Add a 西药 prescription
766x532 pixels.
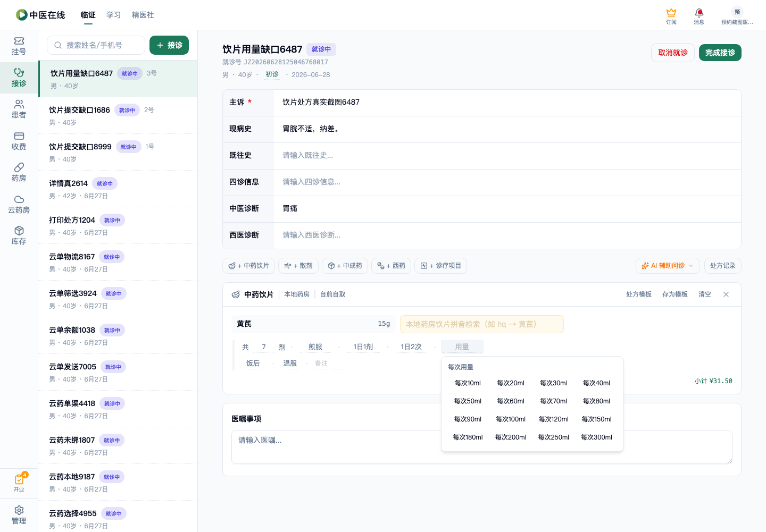(391, 266)
